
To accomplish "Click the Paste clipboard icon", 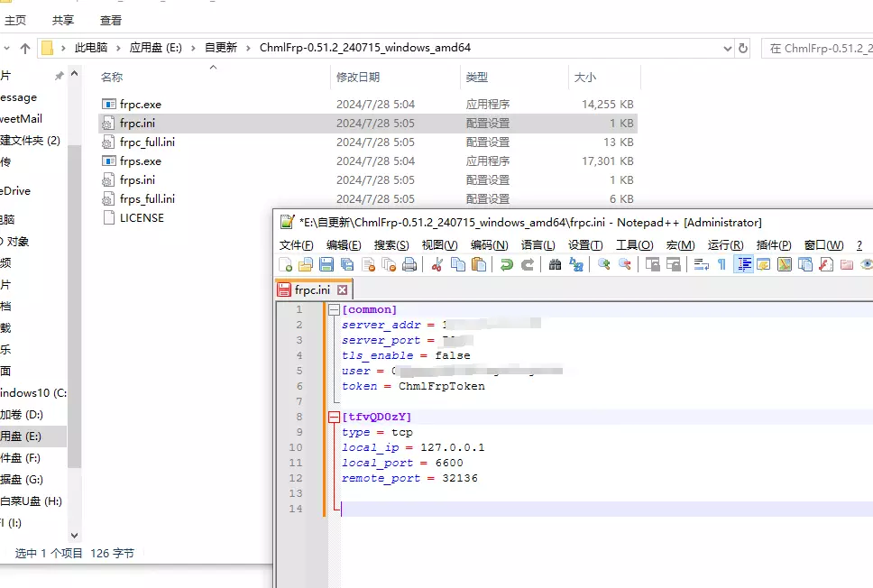I will click(x=479, y=264).
